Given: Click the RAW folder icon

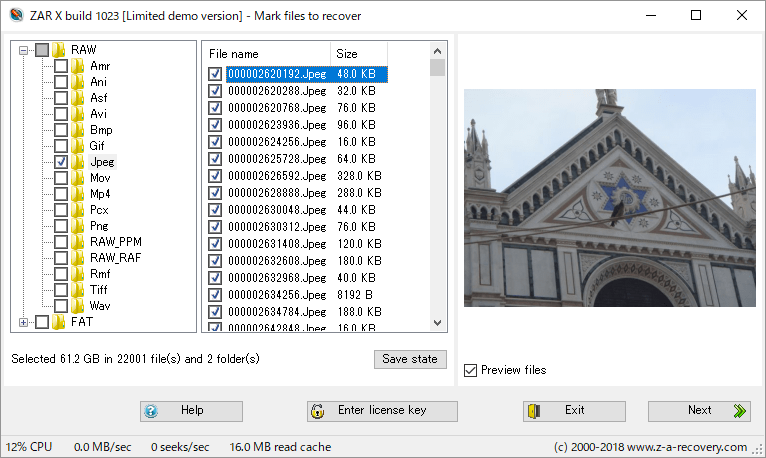Looking at the screenshot, I should point(59,50).
